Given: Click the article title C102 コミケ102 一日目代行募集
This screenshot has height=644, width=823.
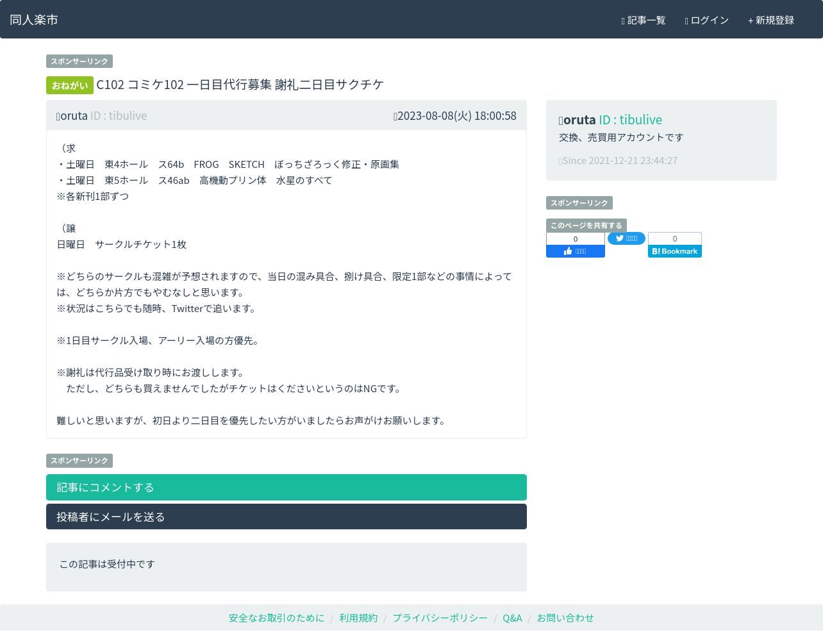Looking at the screenshot, I should click(240, 85).
